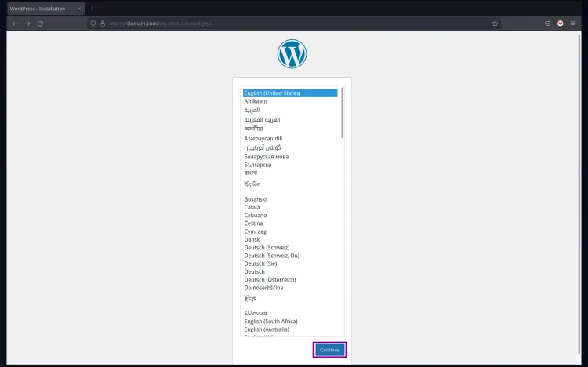The height and width of the screenshot is (367, 588).
Task: Open a new browser tab
Action: (93, 9)
